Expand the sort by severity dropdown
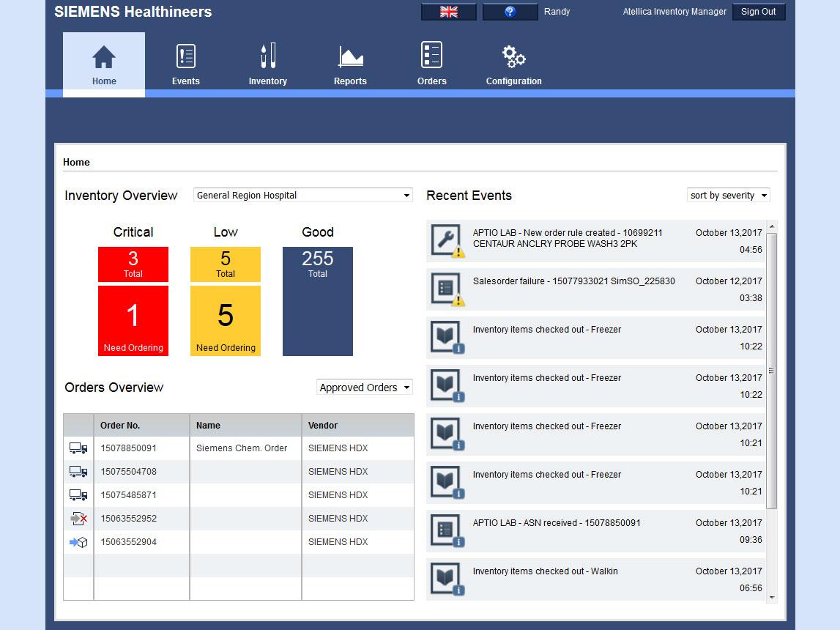The height and width of the screenshot is (630, 840). click(729, 196)
